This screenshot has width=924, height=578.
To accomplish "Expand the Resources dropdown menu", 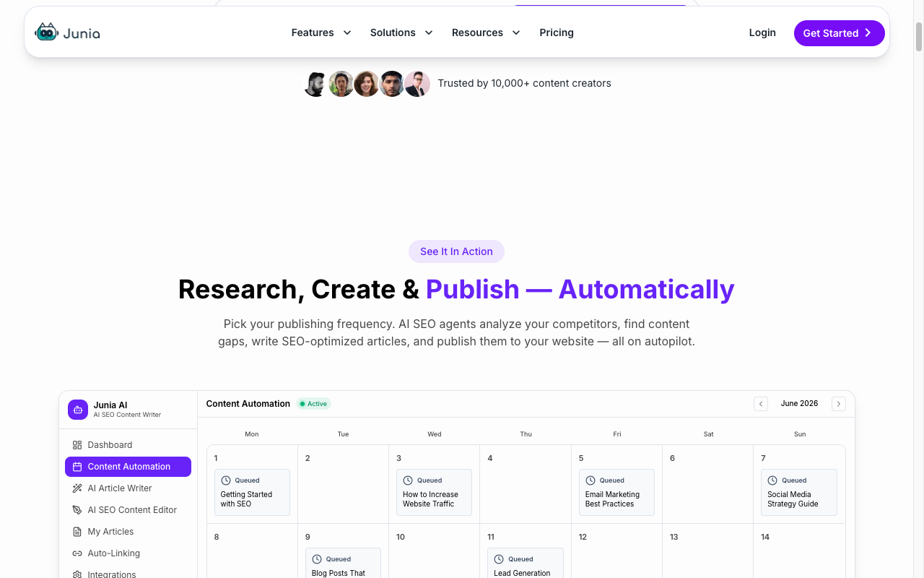I will pos(486,33).
